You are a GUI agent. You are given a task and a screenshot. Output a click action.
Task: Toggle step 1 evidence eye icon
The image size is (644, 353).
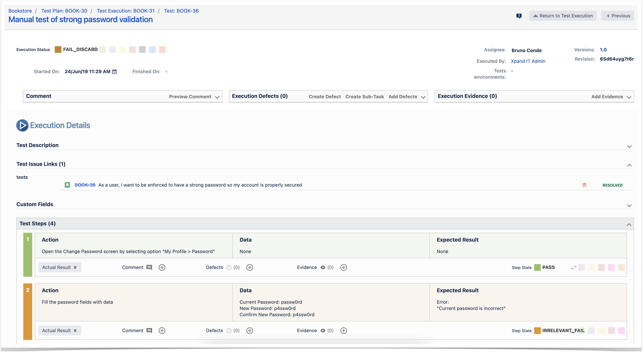(323, 267)
